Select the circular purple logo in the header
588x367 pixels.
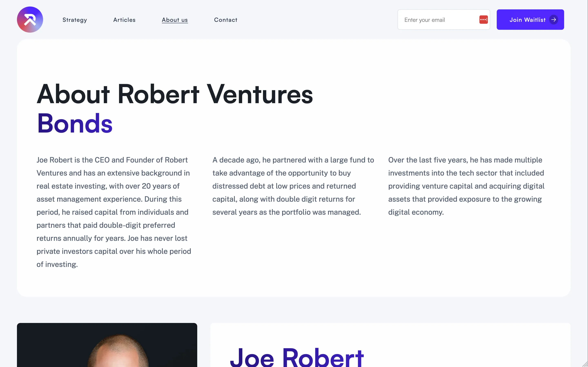pyautogui.click(x=30, y=19)
